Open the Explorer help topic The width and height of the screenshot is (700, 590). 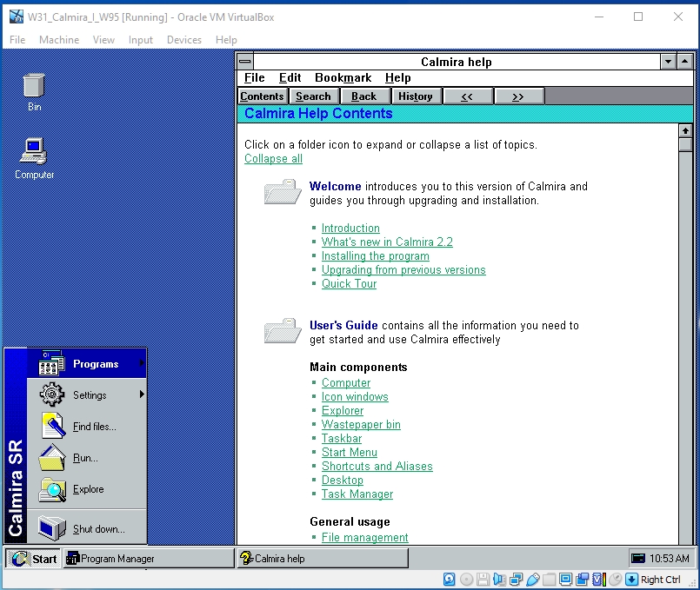tap(343, 410)
